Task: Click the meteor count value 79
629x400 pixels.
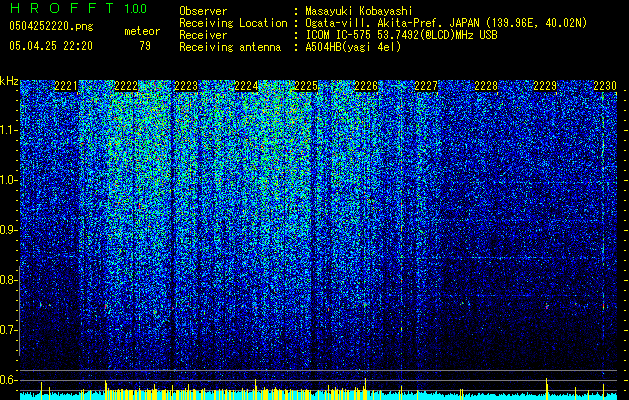Action: click(145, 46)
